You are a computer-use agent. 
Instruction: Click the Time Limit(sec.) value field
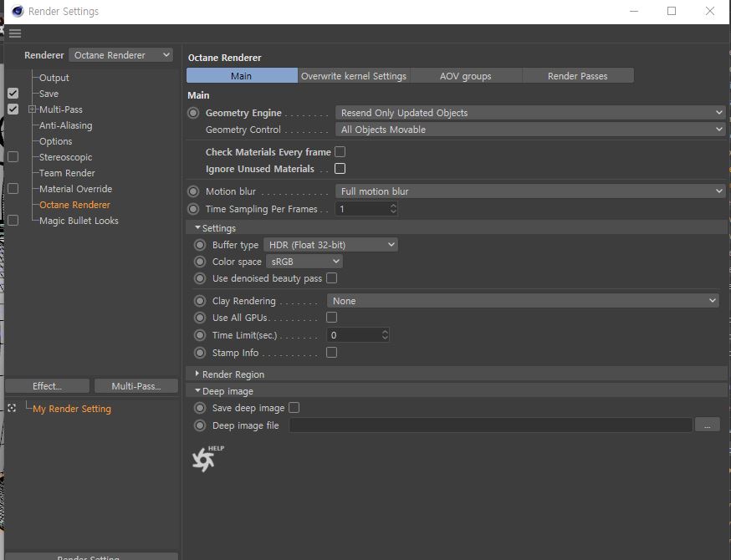354,335
